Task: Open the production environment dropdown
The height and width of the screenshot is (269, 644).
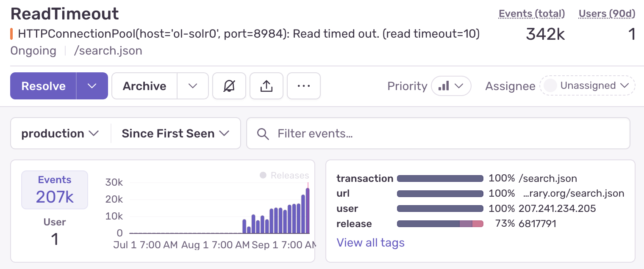Action: tap(60, 134)
